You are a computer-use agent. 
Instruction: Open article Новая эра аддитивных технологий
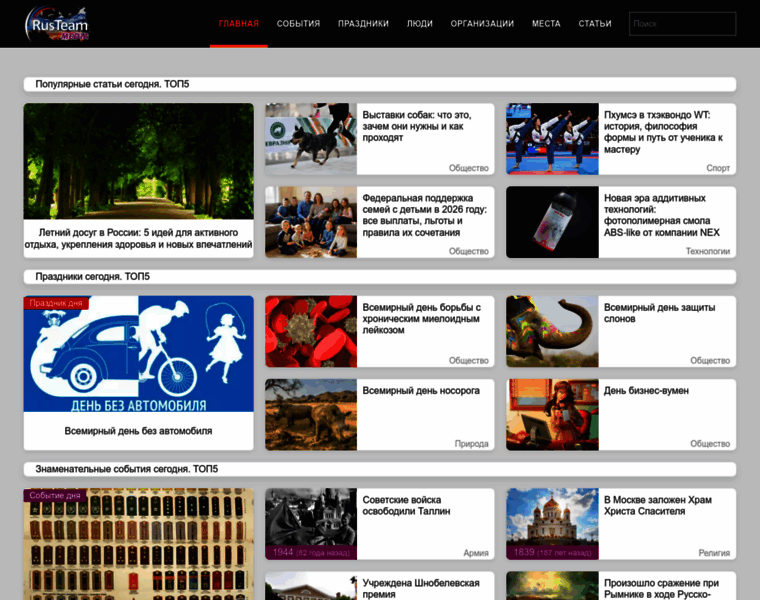coord(662,215)
